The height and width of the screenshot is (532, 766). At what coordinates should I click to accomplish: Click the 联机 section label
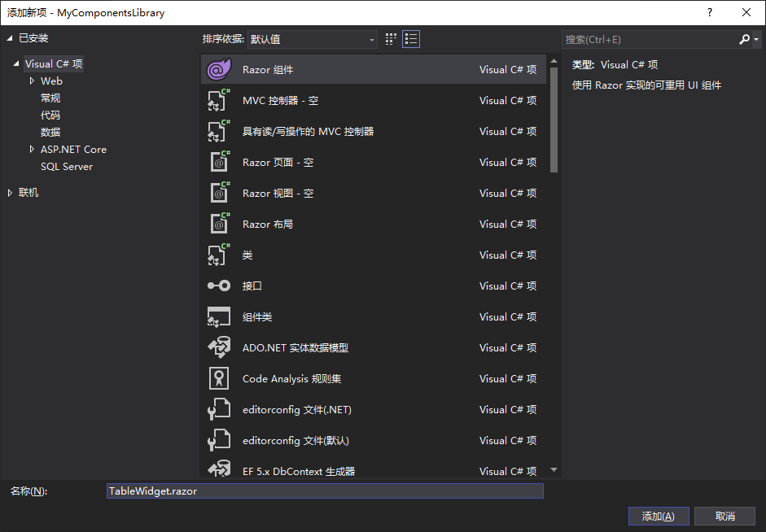[28, 193]
